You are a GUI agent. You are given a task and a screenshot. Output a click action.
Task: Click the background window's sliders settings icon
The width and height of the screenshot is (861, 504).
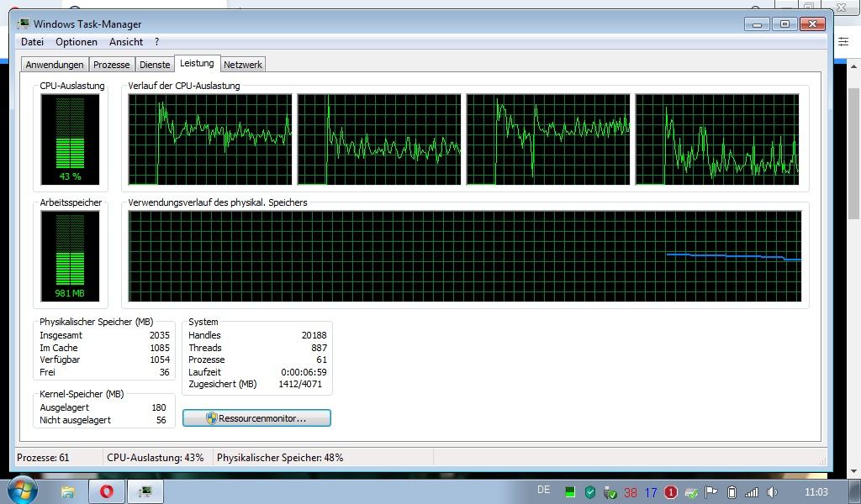(x=843, y=42)
